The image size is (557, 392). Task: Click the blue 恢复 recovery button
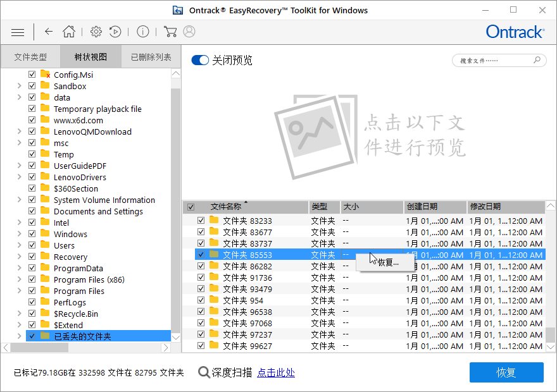(x=506, y=372)
